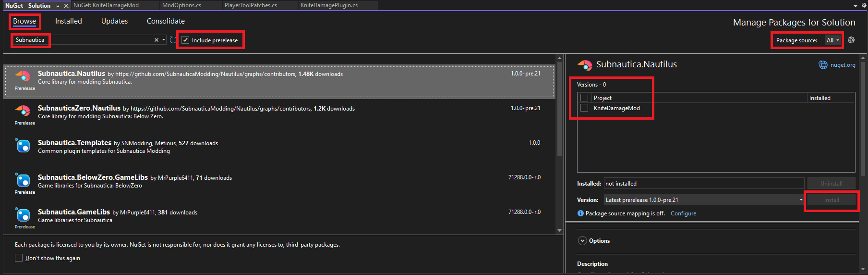This screenshot has width=868, height=275.
Task: Check the KnifeDamageMod project checkbox
Action: pyautogui.click(x=584, y=108)
